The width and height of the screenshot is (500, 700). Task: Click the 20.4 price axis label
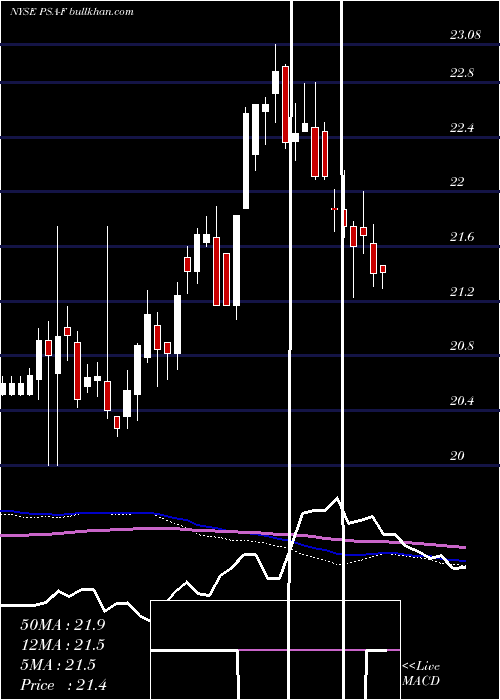[462, 401]
